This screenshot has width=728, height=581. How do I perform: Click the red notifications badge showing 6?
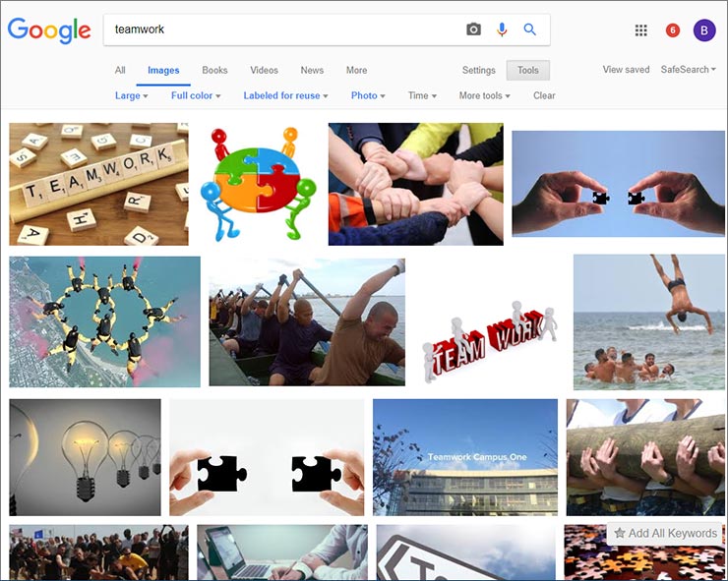(673, 30)
